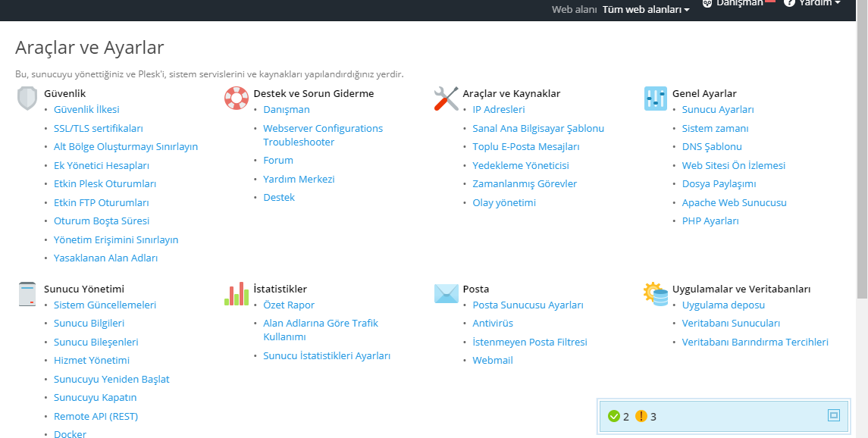
Task: Click the envelope icon for Posta
Action: (x=447, y=294)
